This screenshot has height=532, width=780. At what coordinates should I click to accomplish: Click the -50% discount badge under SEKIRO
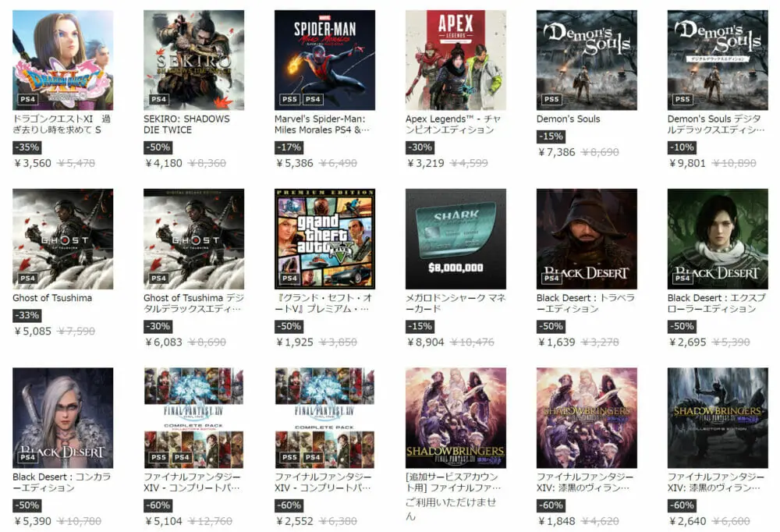(158, 147)
